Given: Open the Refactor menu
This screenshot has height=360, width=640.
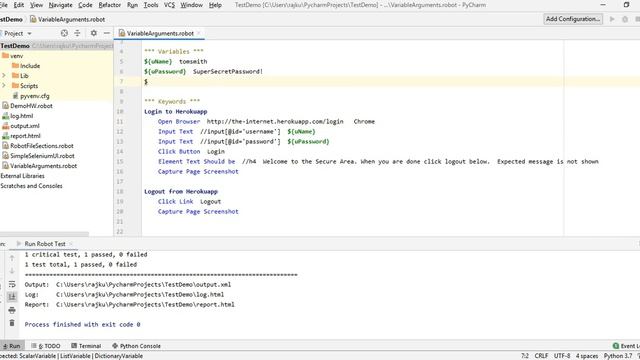Looking at the screenshot, I should 110,5.
